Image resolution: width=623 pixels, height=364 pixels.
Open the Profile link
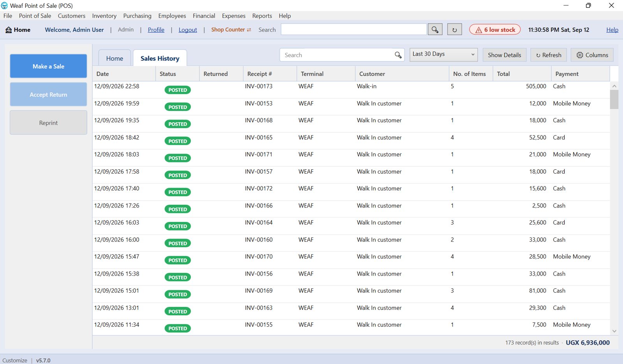tap(156, 30)
